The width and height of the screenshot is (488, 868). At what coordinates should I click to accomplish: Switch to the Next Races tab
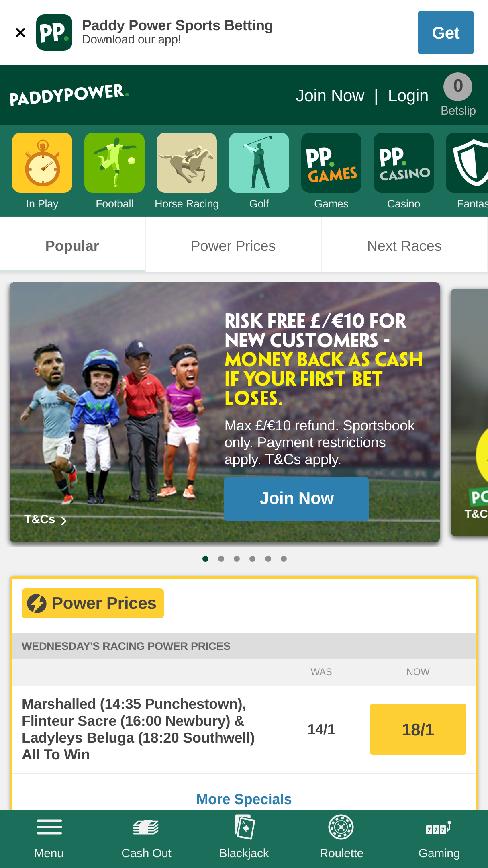pyautogui.click(x=404, y=246)
